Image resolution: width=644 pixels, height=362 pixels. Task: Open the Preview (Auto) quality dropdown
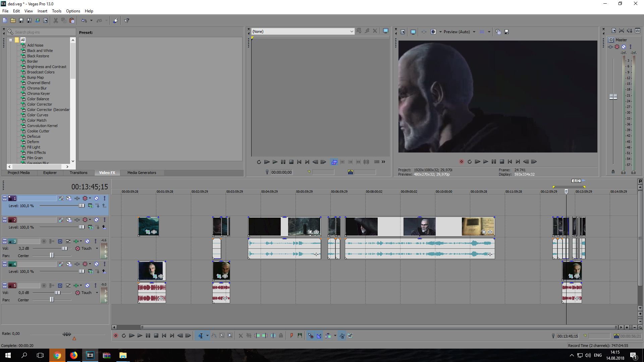(x=474, y=32)
